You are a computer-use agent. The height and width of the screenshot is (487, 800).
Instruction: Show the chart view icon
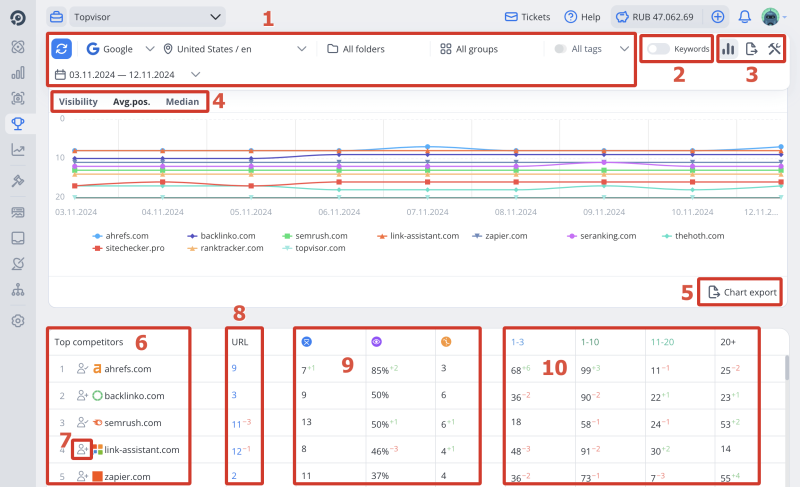[728, 48]
